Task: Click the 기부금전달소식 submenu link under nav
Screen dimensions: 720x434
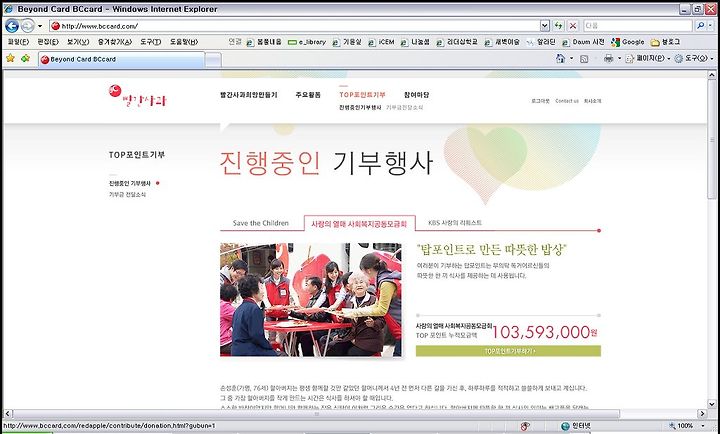Action: (405, 107)
